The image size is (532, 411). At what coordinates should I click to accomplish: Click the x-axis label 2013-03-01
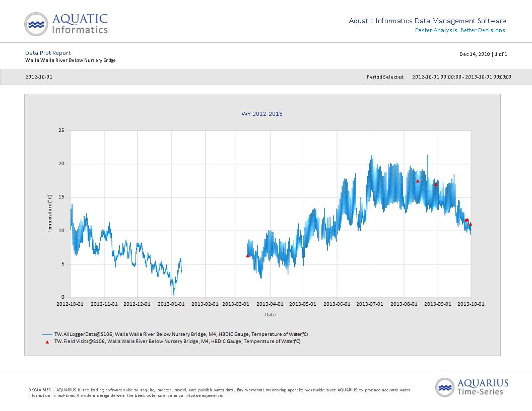coord(236,304)
